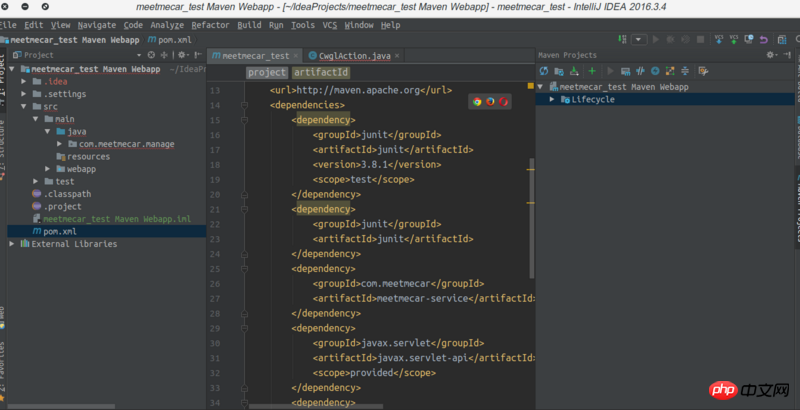
Task: Click the VCS update project icon
Action: (717, 39)
